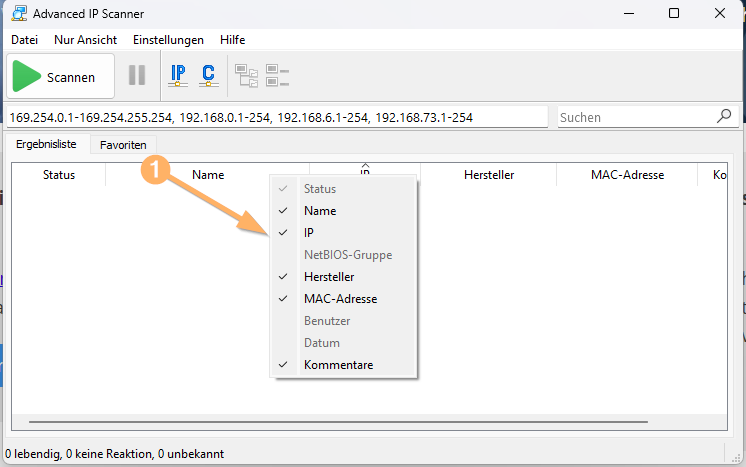This screenshot has height=467, width=746.
Task: Toggle the Hersteller column in context menu
Action: [x=343, y=277]
